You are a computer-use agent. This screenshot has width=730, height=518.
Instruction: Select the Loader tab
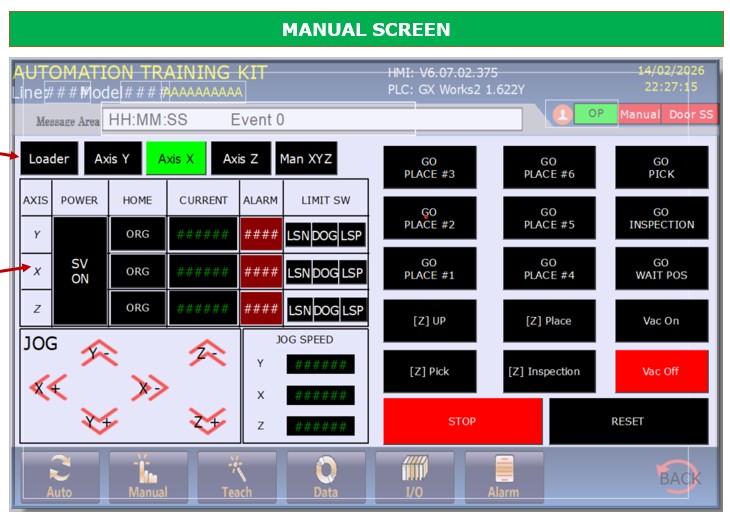(x=49, y=159)
